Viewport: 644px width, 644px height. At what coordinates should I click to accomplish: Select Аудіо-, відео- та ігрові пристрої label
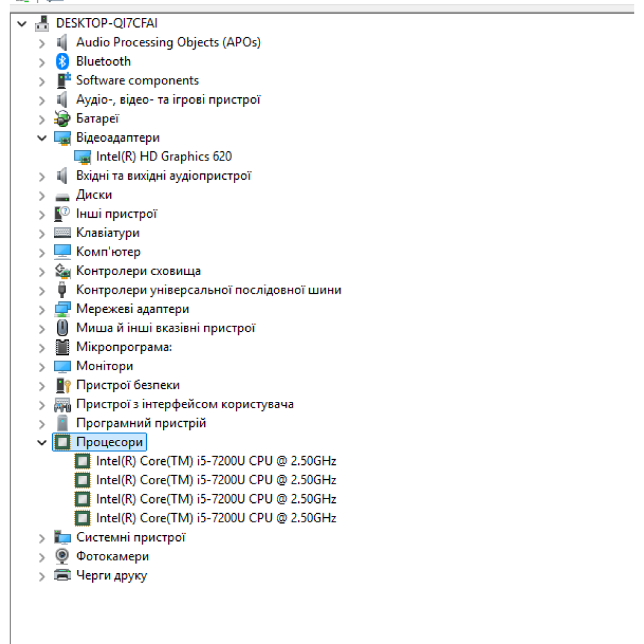point(168,99)
